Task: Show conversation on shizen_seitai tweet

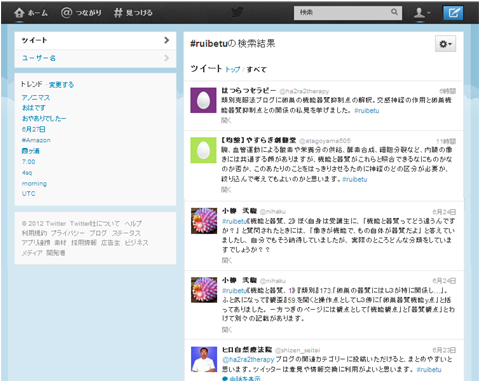Action: click(242, 379)
